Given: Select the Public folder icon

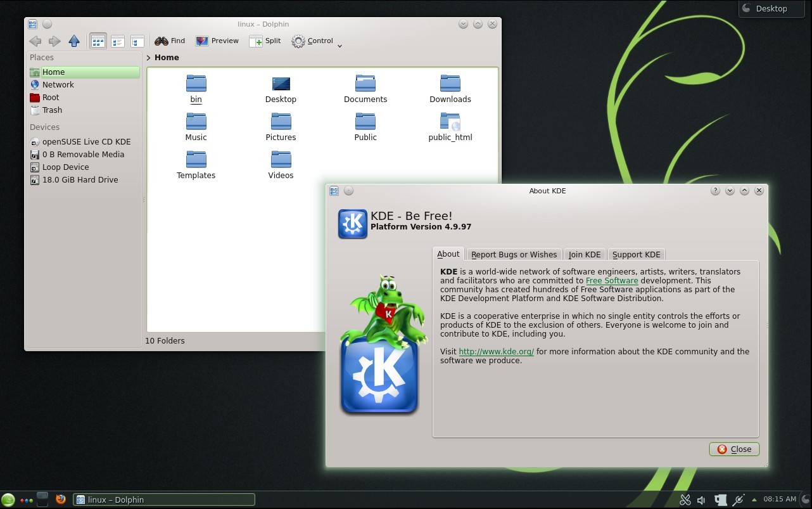Looking at the screenshot, I should coord(365,122).
